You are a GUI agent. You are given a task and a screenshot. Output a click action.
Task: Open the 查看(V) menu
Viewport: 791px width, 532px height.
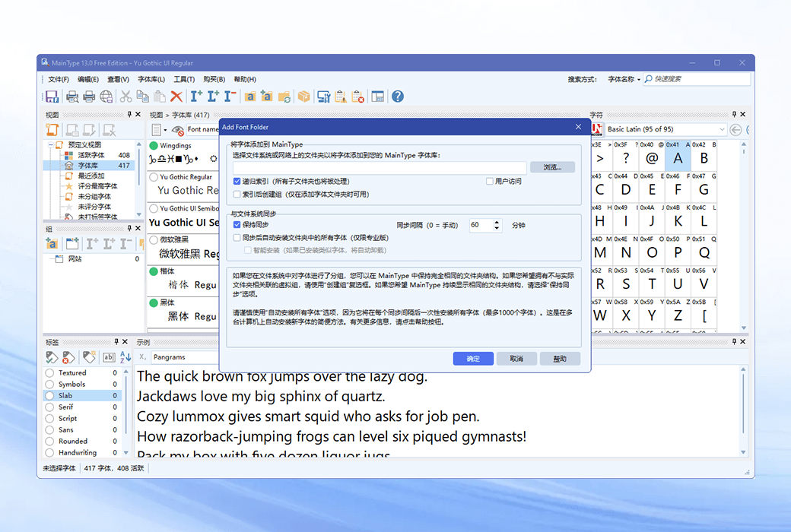coord(118,79)
